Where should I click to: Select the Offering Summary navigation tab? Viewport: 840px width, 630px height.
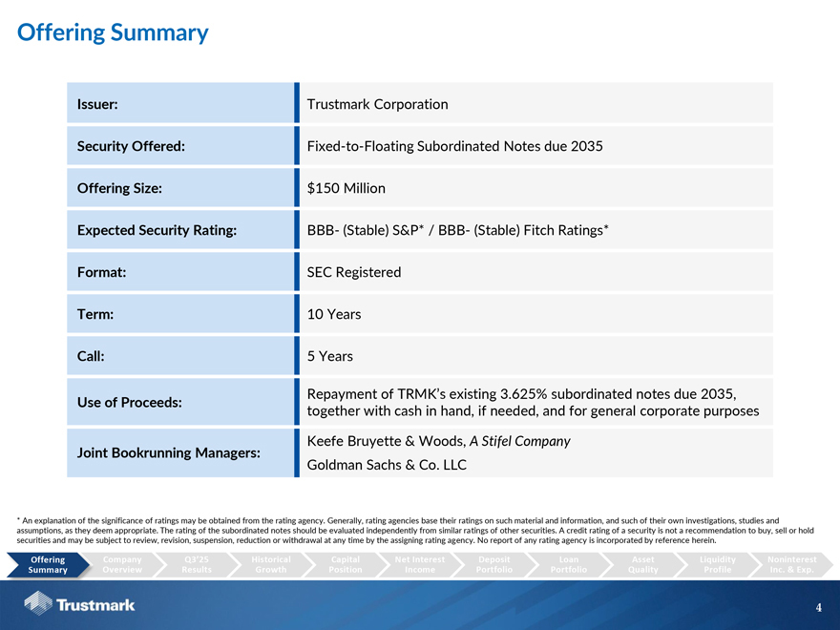[x=48, y=564]
